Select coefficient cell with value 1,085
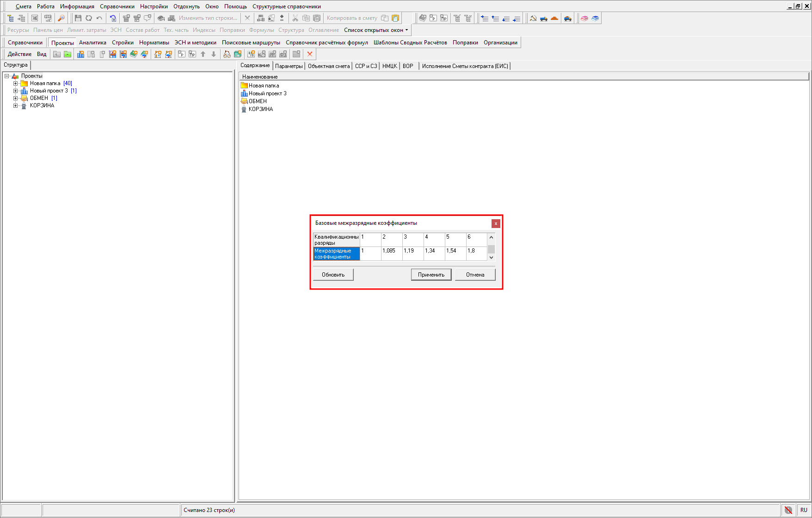This screenshot has width=812, height=518. (x=391, y=253)
